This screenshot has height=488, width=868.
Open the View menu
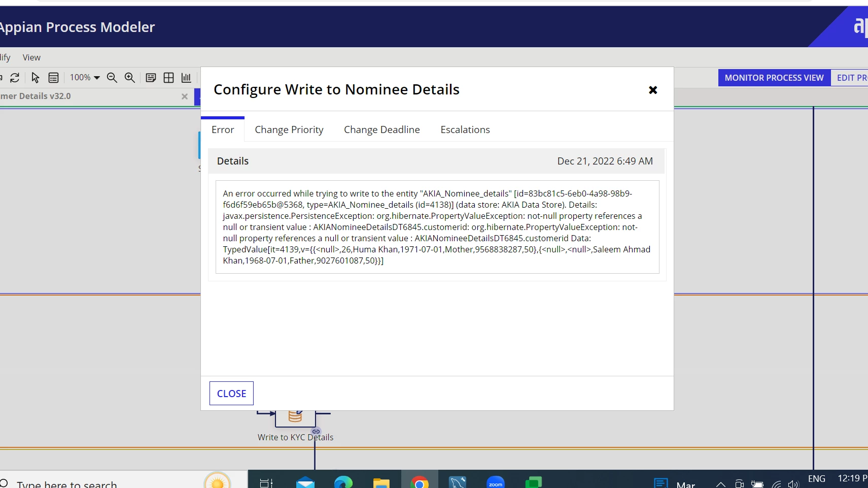(31, 57)
